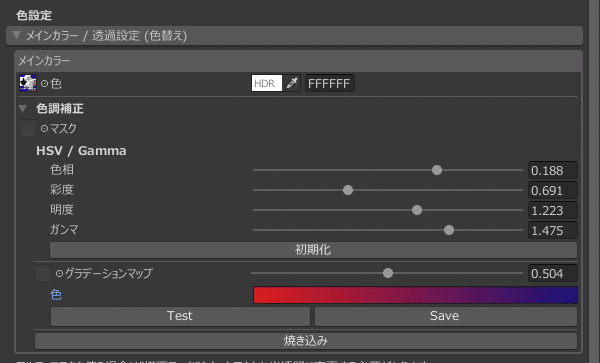Select the texture circle next to マスク

click(x=45, y=129)
